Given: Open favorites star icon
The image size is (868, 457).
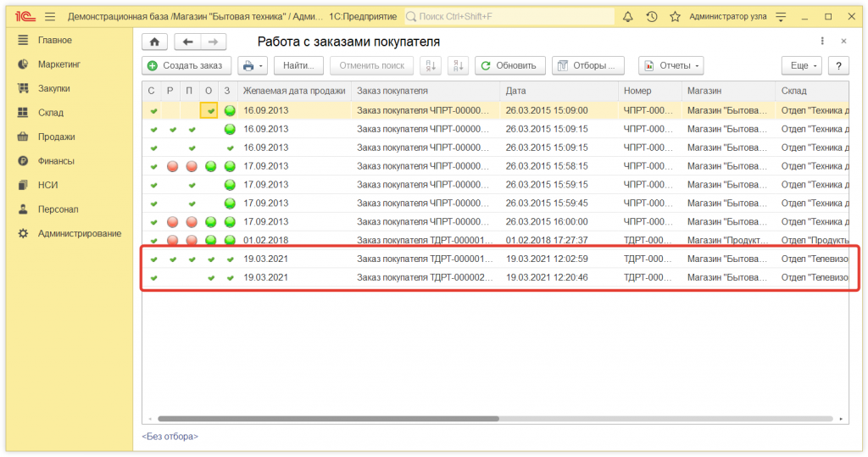Looking at the screenshot, I should pyautogui.click(x=675, y=17).
